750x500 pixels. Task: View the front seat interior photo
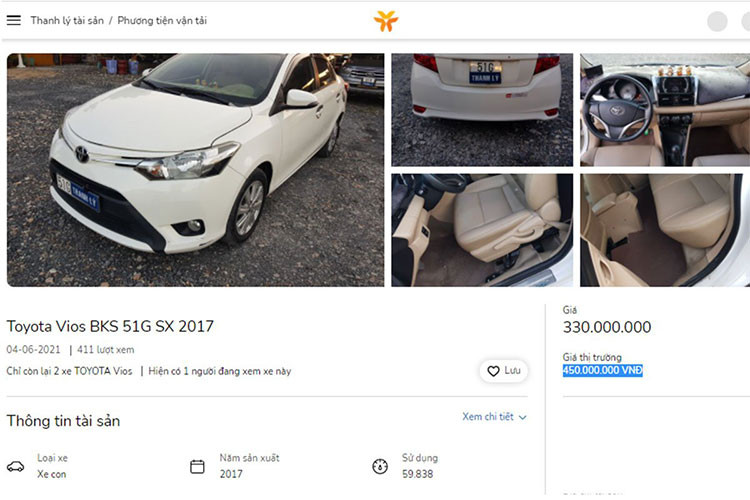coord(482,230)
